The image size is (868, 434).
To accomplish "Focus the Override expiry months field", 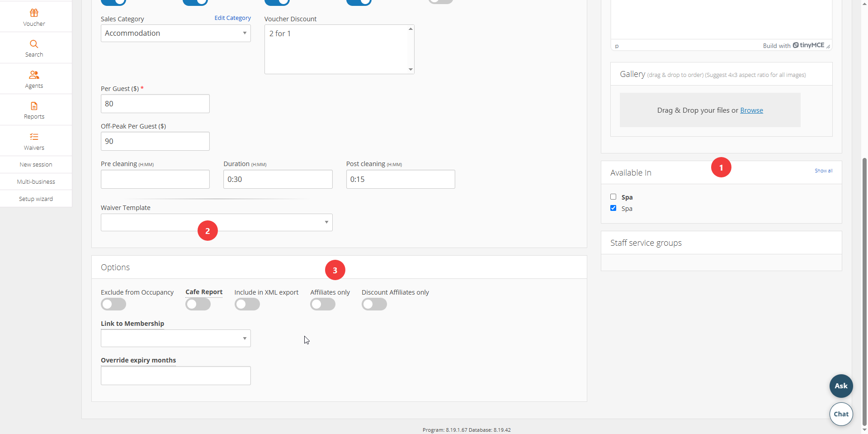I will [176, 376].
